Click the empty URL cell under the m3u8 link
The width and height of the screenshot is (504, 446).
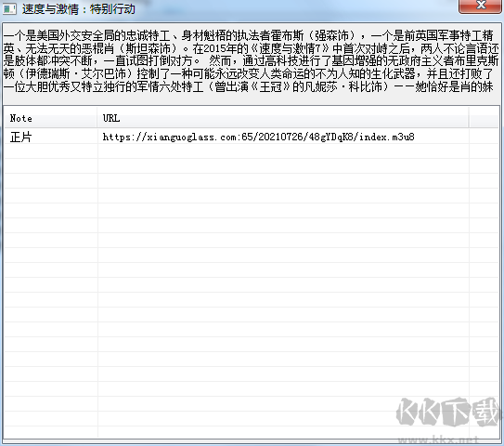283,151
